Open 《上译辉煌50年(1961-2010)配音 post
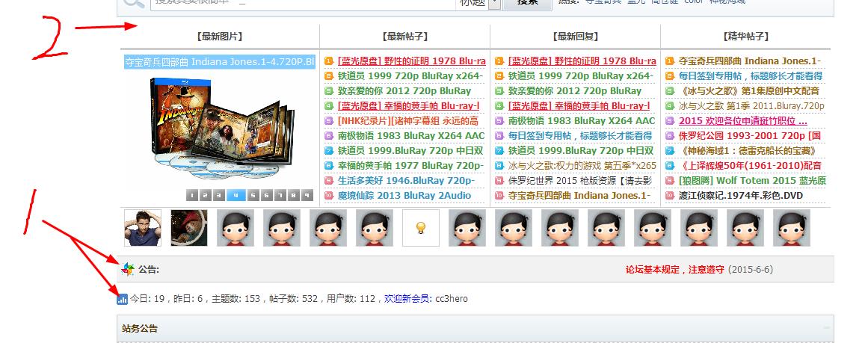Image resolution: width=868 pixels, height=343 pixels. click(x=750, y=165)
